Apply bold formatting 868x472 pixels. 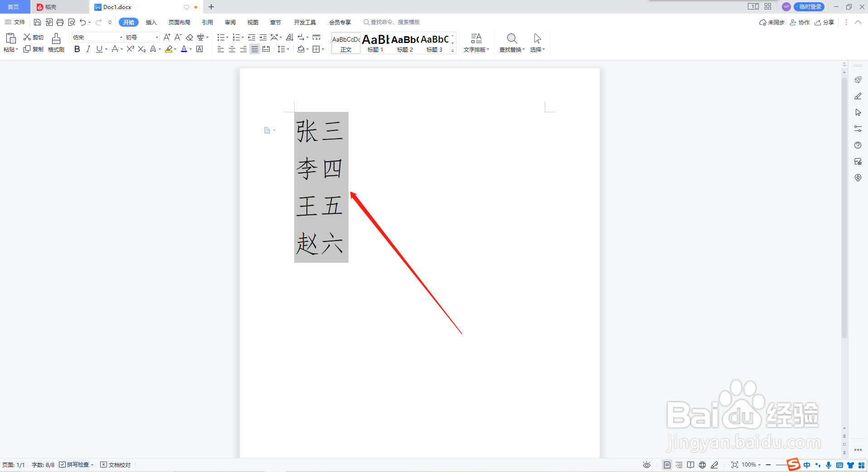click(x=77, y=49)
